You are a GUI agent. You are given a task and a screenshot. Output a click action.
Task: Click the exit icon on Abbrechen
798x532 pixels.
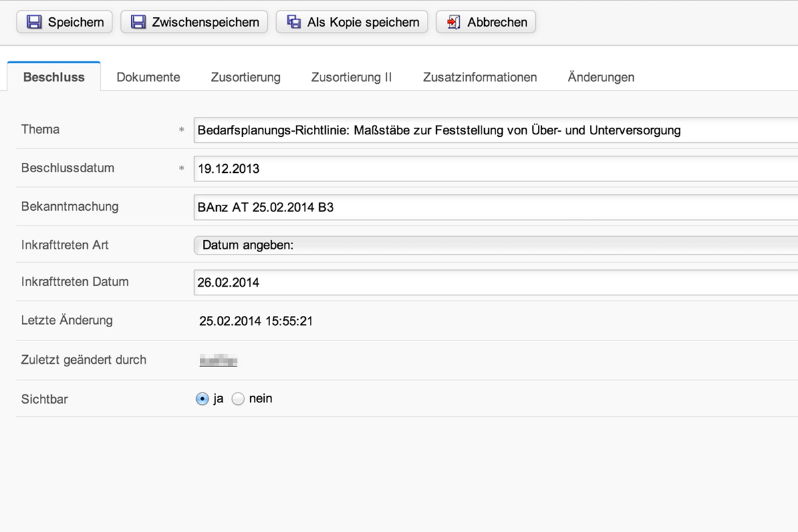pyautogui.click(x=454, y=22)
